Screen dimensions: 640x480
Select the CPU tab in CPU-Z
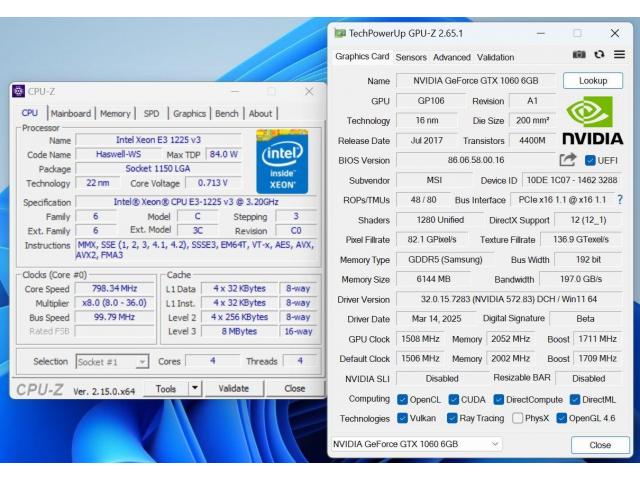click(30, 113)
